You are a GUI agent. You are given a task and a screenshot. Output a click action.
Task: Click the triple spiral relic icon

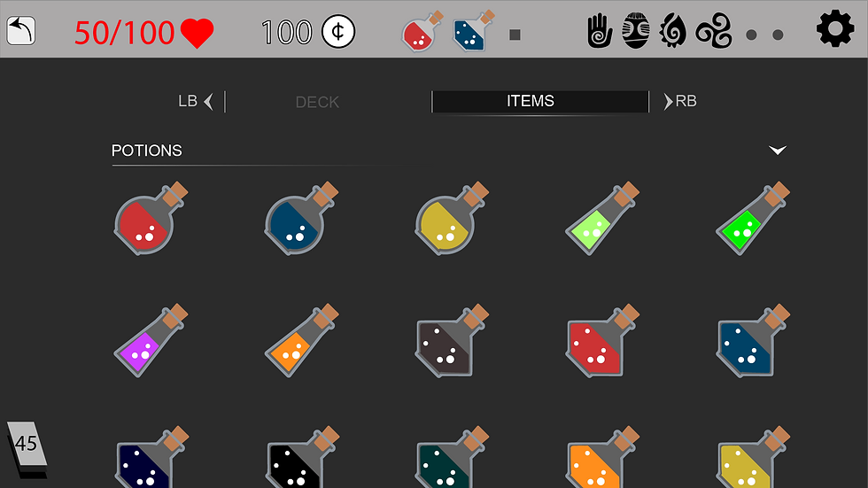pos(714,32)
